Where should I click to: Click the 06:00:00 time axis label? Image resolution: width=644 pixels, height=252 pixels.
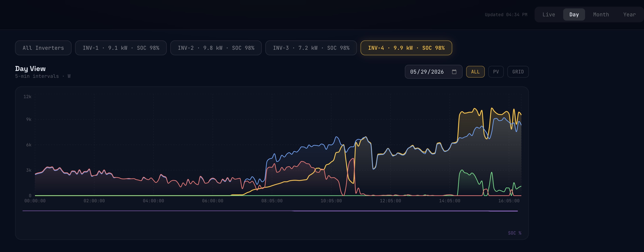[x=213, y=201]
